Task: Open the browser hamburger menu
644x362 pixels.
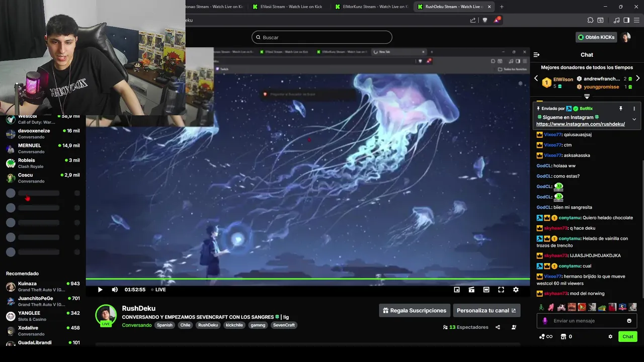Action: tap(636, 20)
